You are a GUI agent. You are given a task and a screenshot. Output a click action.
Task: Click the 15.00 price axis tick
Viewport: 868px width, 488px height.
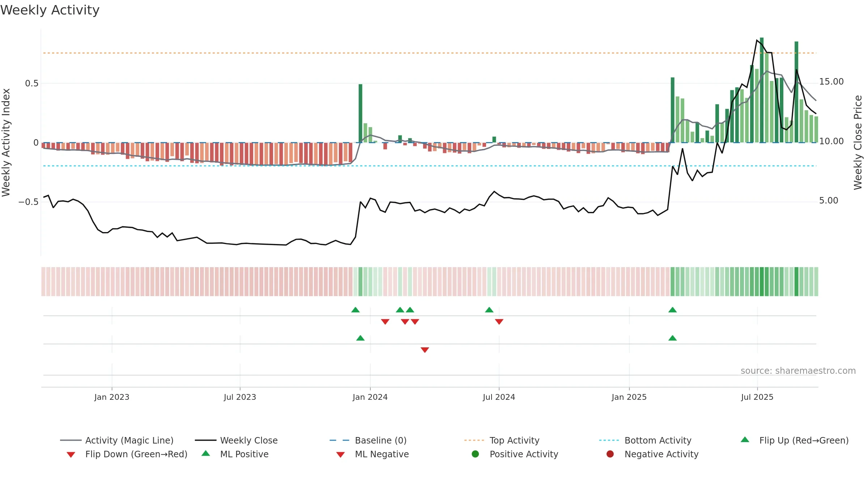pos(831,82)
